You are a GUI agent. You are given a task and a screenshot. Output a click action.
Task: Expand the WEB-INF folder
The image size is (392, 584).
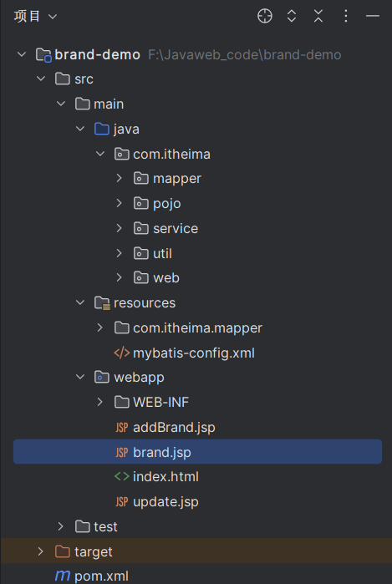click(x=99, y=402)
